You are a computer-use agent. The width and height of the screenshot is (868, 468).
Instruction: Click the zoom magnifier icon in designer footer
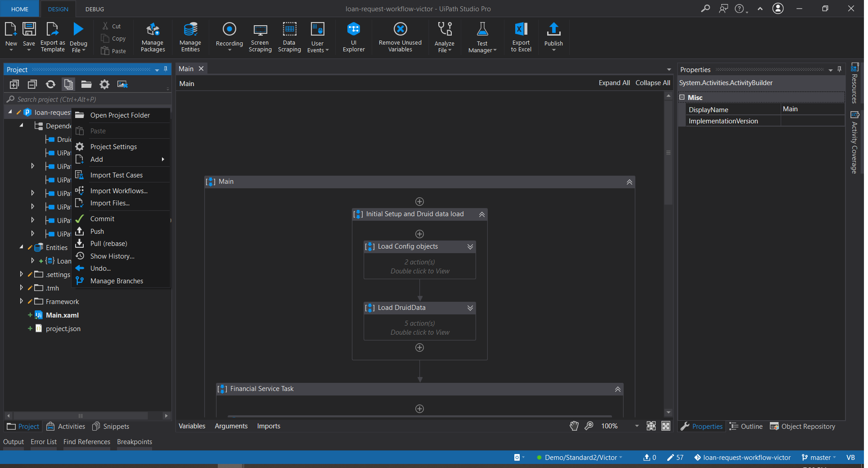[x=589, y=426]
